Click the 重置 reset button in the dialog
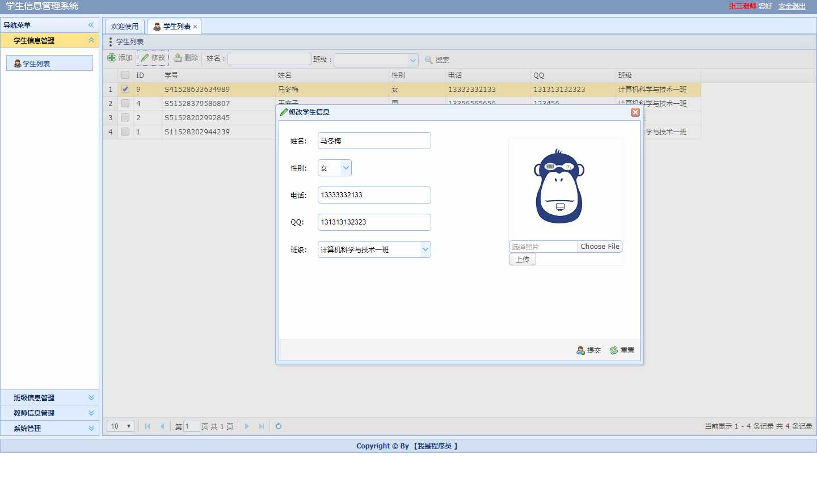 pos(622,350)
